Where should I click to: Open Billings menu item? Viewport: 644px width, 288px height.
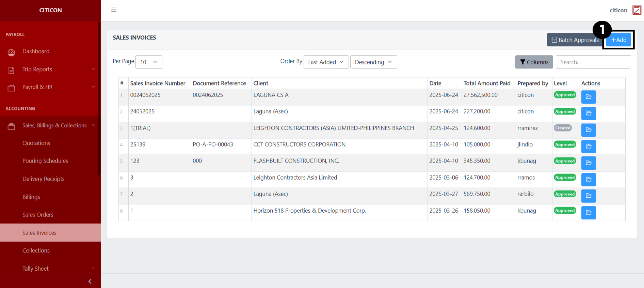click(31, 197)
